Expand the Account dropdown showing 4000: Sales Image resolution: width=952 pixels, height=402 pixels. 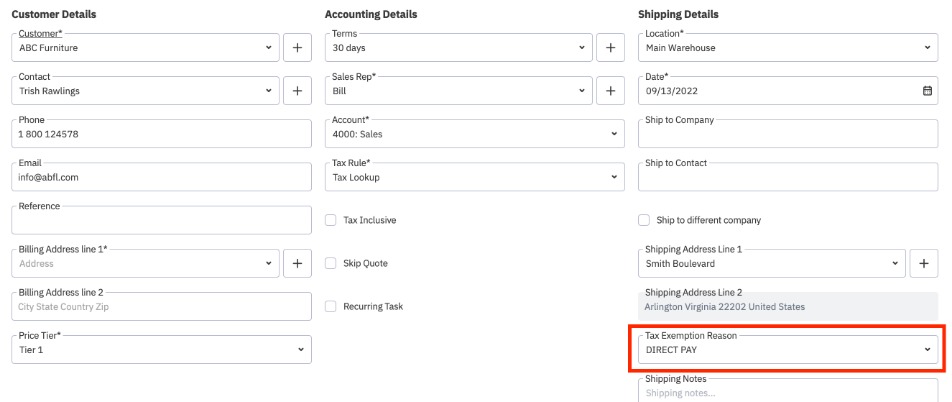coord(475,134)
